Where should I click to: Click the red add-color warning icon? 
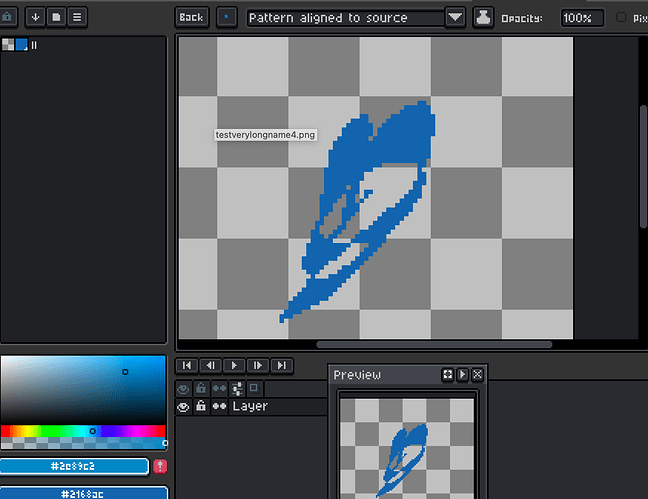point(160,467)
